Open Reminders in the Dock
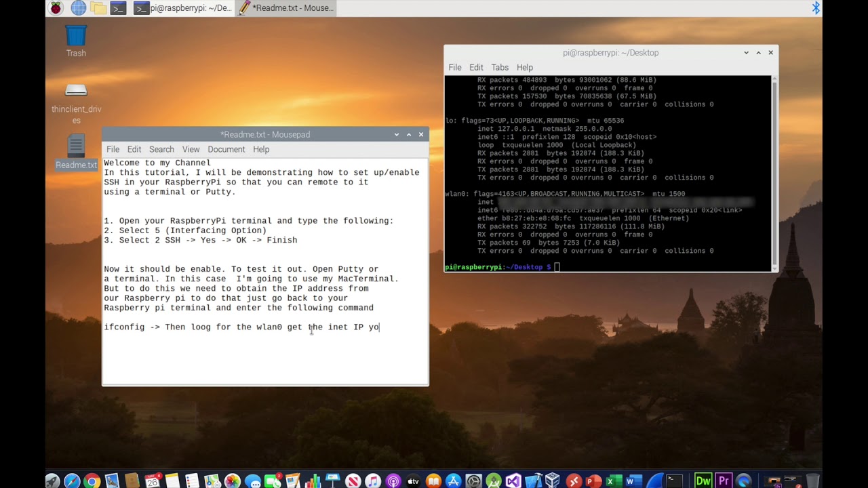The image size is (868, 488). coord(192,480)
